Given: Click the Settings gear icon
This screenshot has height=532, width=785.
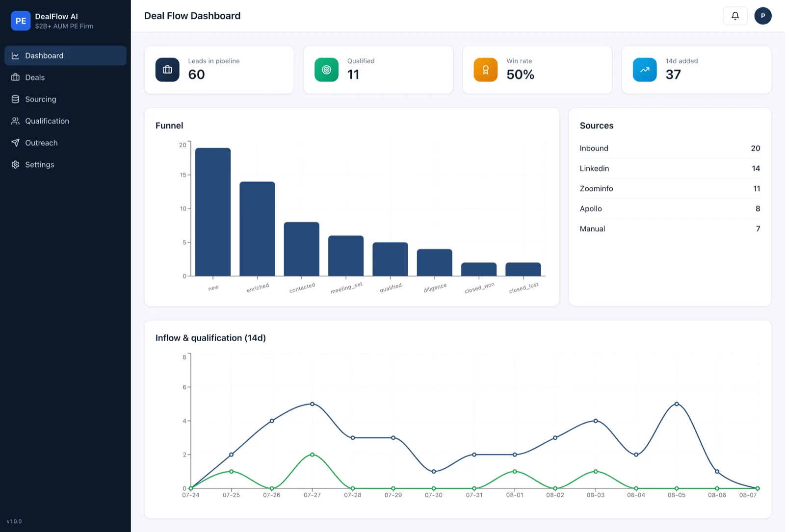Looking at the screenshot, I should click(x=15, y=165).
